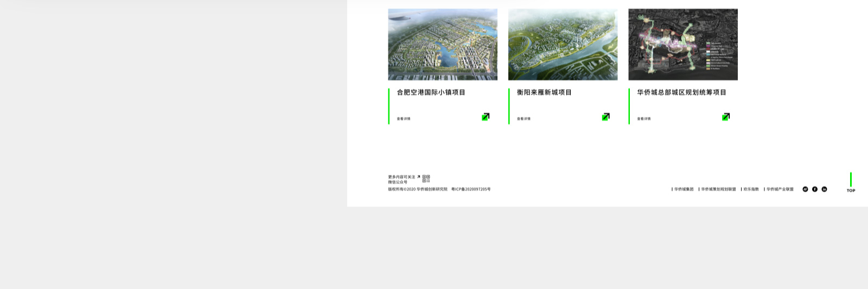
Task: Click the arrow icon for 华侨城总部城区规划统筹项目
Action: tap(726, 117)
